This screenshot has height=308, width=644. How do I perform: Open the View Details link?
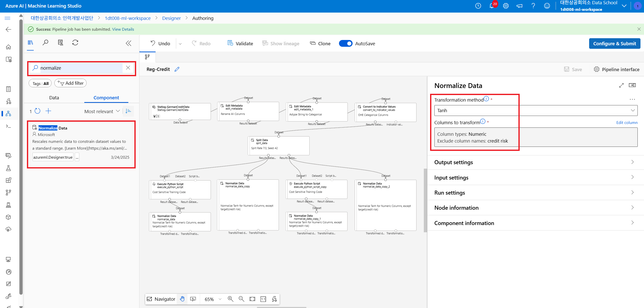click(123, 29)
